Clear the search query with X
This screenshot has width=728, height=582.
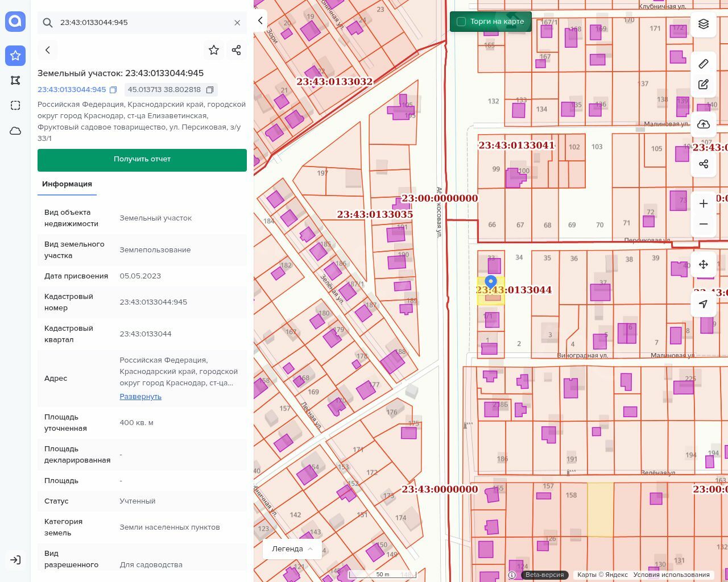point(237,23)
